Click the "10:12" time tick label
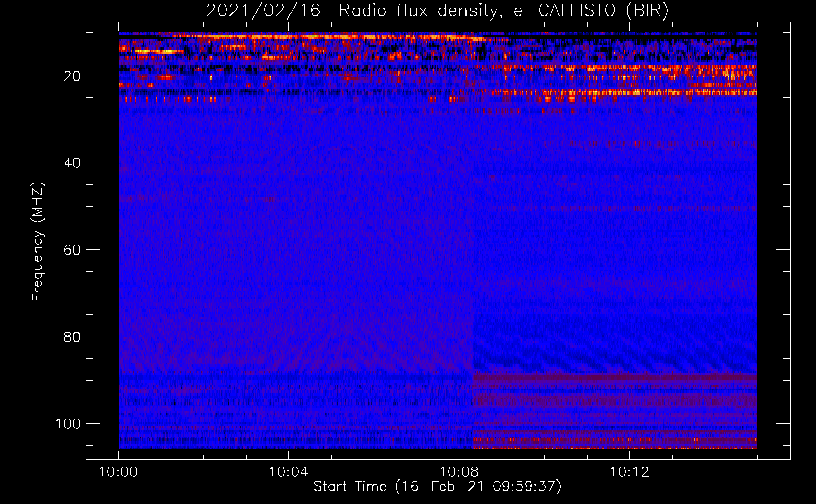The height and width of the screenshot is (504, 816). pyautogui.click(x=629, y=472)
